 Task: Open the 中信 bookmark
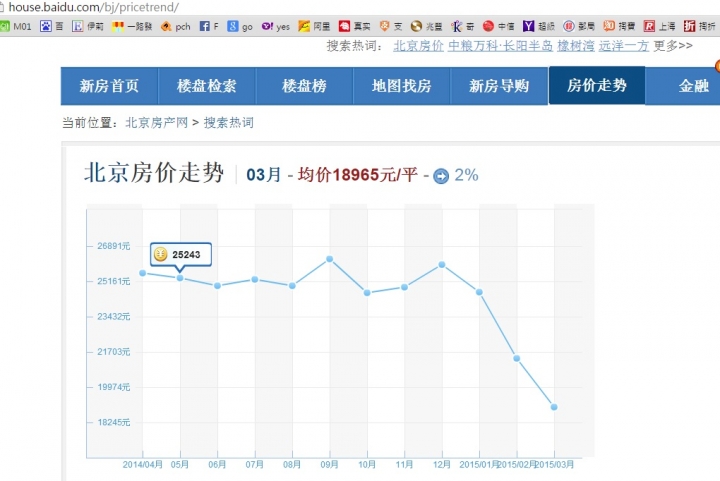[x=498, y=26]
